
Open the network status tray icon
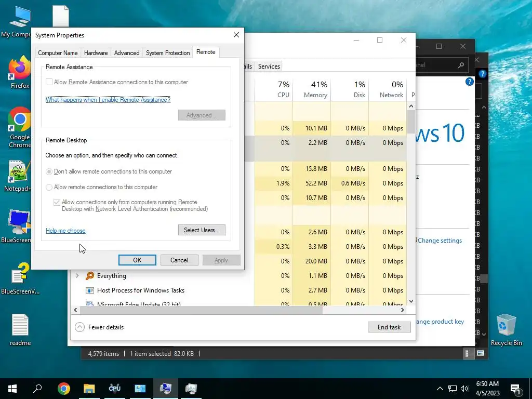coord(453,389)
